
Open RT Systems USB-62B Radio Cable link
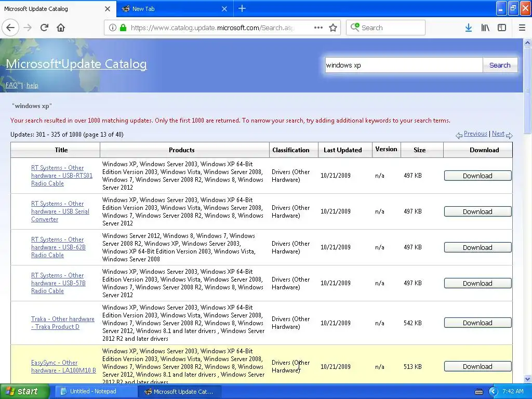tap(58, 247)
